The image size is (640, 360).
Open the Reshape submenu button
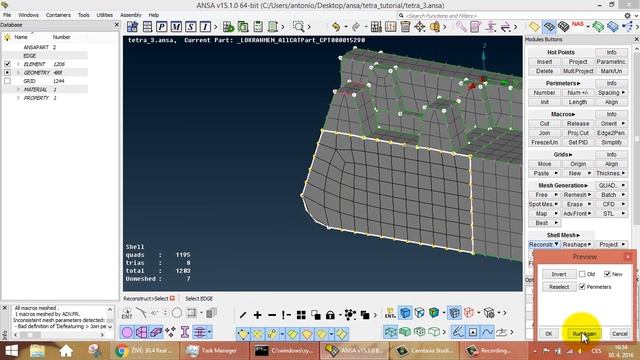click(577, 244)
